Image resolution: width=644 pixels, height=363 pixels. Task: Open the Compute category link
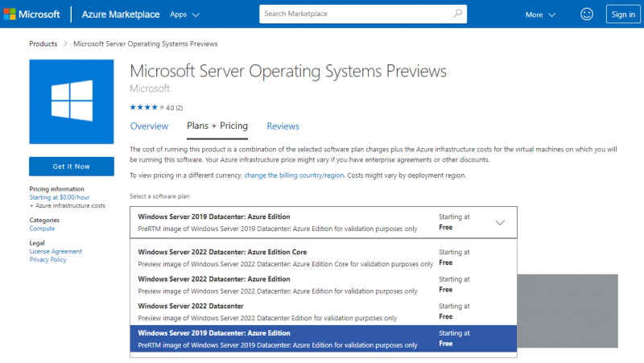[x=42, y=229]
